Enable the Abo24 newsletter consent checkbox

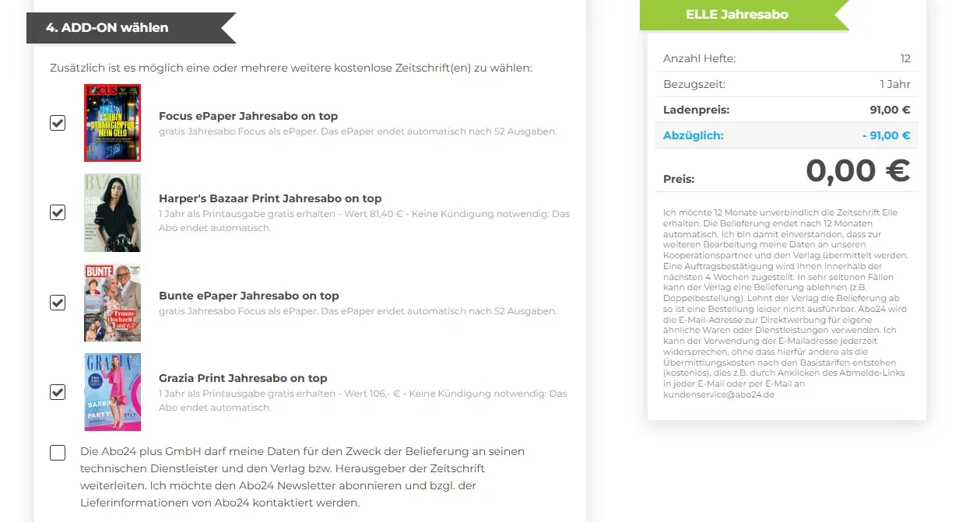[57, 452]
